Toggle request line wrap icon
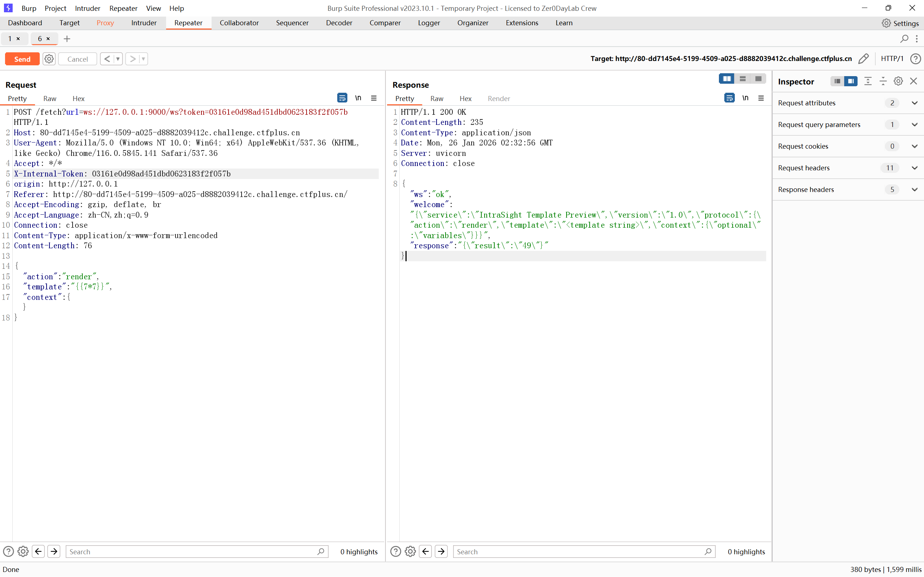The image size is (924, 577). point(342,98)
